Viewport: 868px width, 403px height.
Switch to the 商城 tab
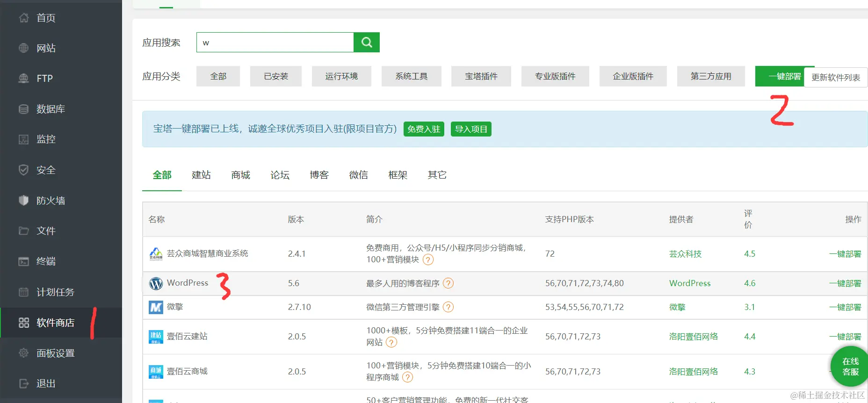240,175
